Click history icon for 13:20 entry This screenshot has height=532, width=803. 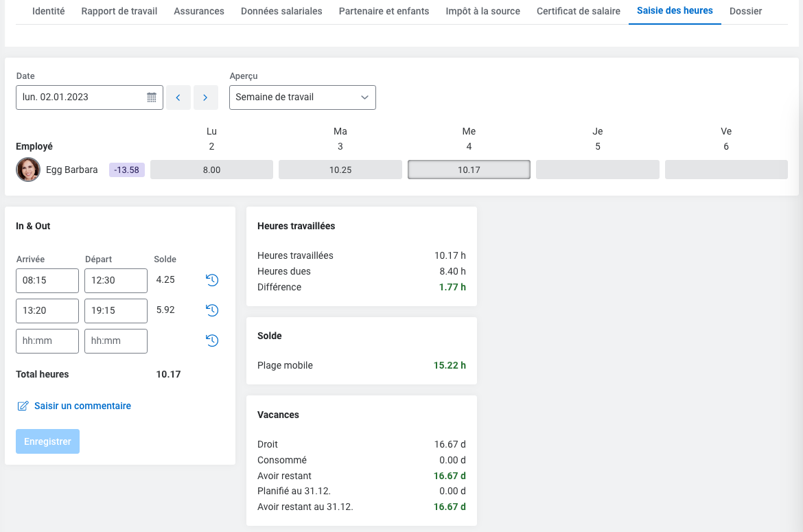212,310
